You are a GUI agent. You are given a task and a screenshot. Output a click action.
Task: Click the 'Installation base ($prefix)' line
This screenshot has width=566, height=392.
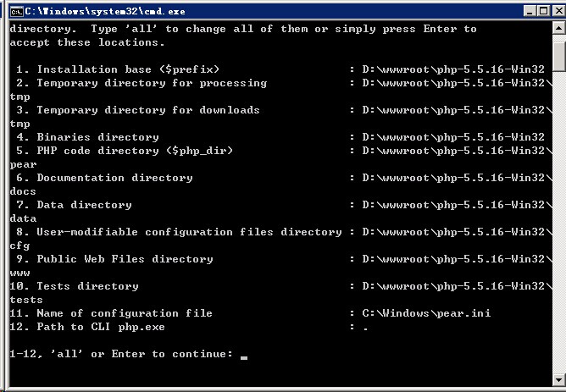(x=128, y=69)
